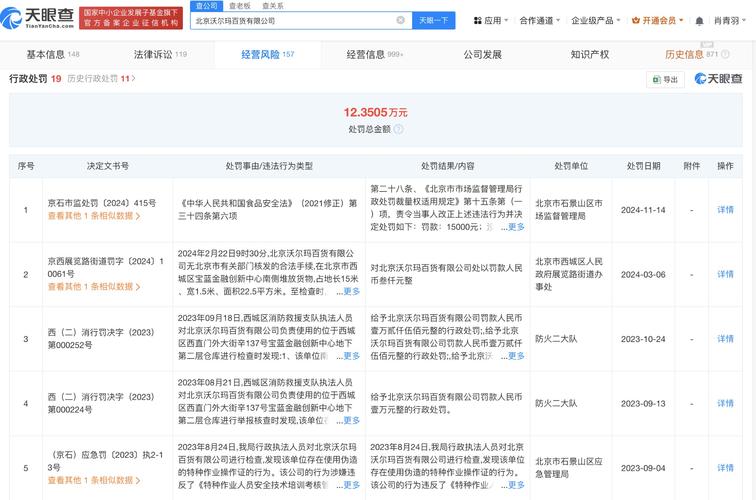Screen dimensions: 756x500
Task: Click the 国家中小企业发展子基金 red banner
Action: 131,18
